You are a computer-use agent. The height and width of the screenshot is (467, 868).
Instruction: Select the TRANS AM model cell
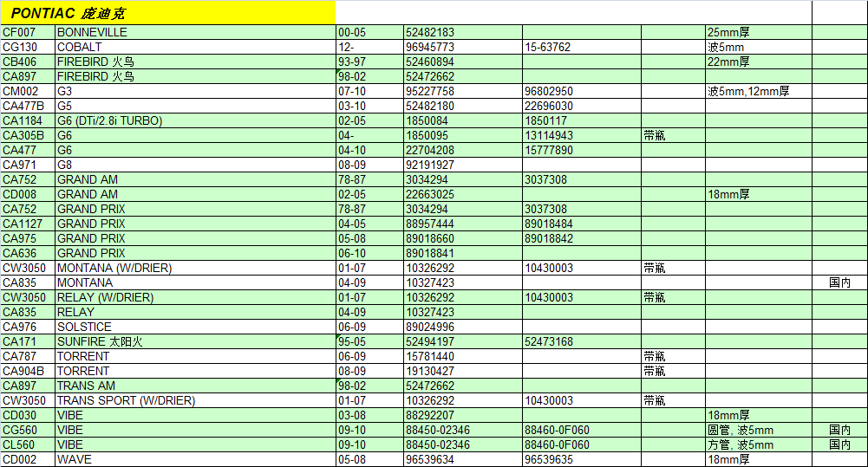pyautogui.click(x=195, y=386)
